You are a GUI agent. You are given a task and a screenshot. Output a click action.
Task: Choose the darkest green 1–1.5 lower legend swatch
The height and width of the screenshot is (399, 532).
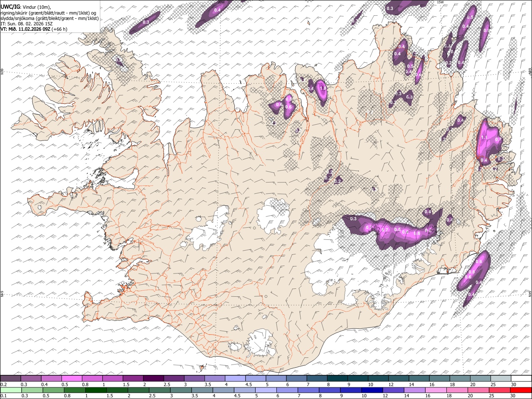[96, 390]
